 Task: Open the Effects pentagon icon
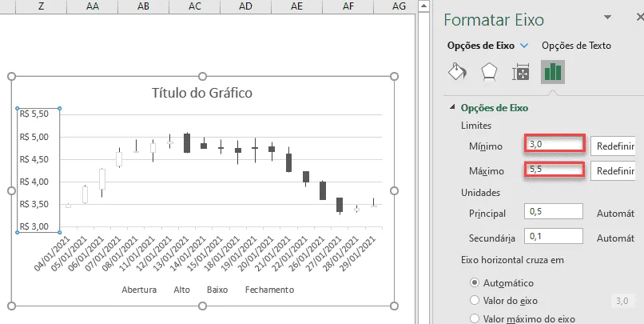pyautogui.click(x=489, y=72)
